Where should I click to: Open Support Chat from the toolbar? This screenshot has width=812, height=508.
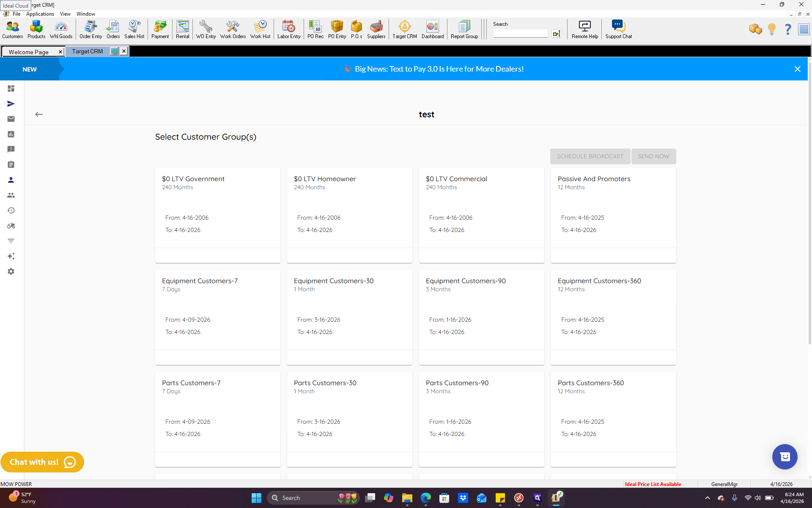point(619,30)
